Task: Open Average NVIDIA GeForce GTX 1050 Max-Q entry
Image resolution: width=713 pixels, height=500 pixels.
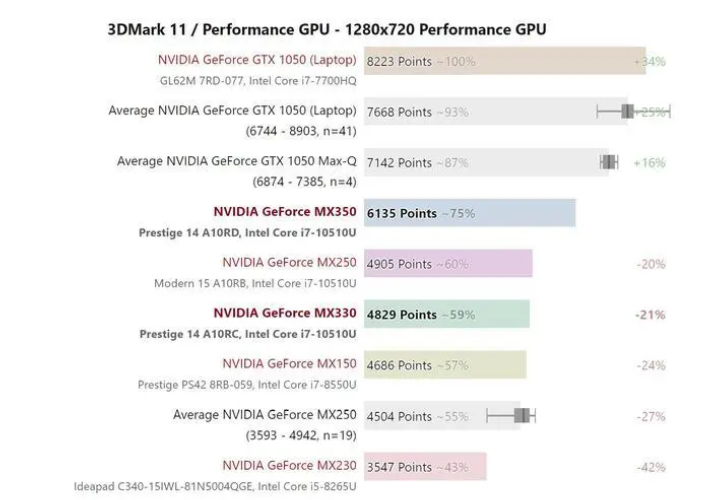Action: pyautogui.click(x=237, y=161)
